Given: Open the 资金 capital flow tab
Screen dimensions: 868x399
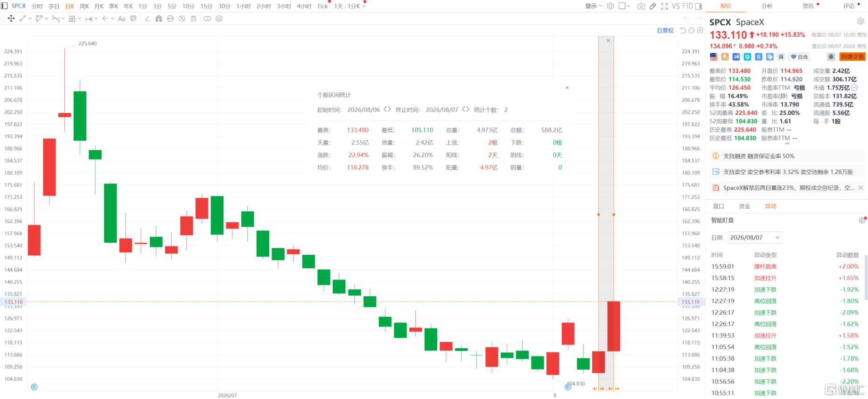Looking at the screenshot, I should click(x=744, y=206).
